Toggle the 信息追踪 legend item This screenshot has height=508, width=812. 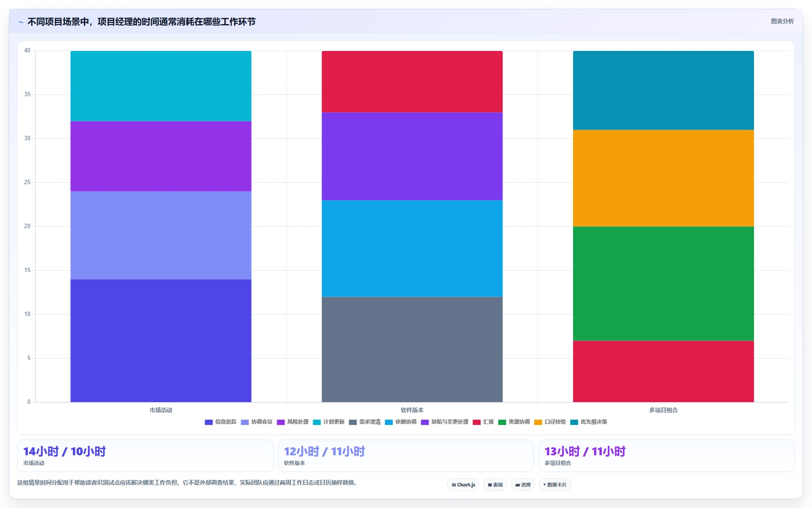point(220,422)
